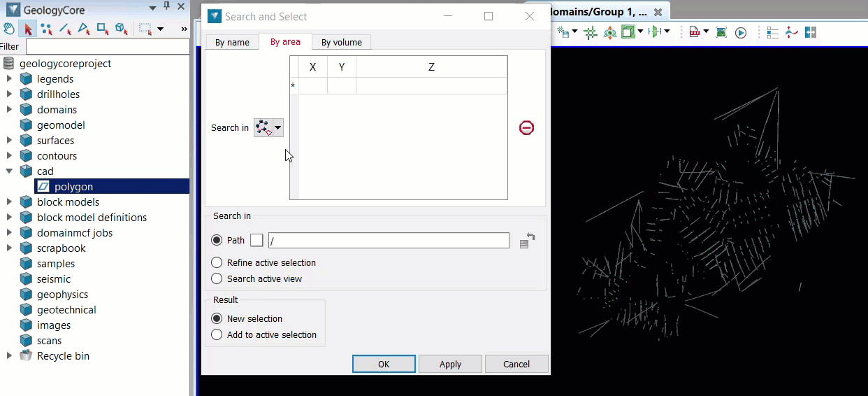This screenshot has width=868, height=396.
Task: Tick the checkbox beside the Path field
Action: click(x=256, y=240)
